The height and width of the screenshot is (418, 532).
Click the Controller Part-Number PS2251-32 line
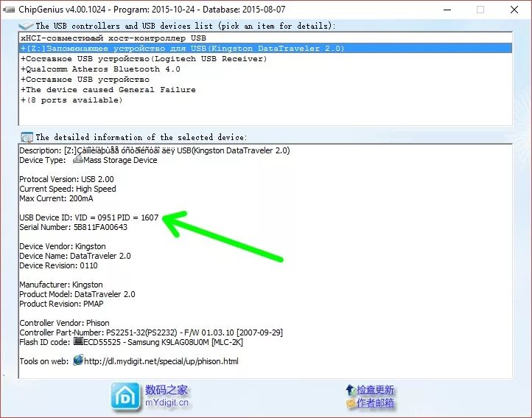tap(151, 332)
